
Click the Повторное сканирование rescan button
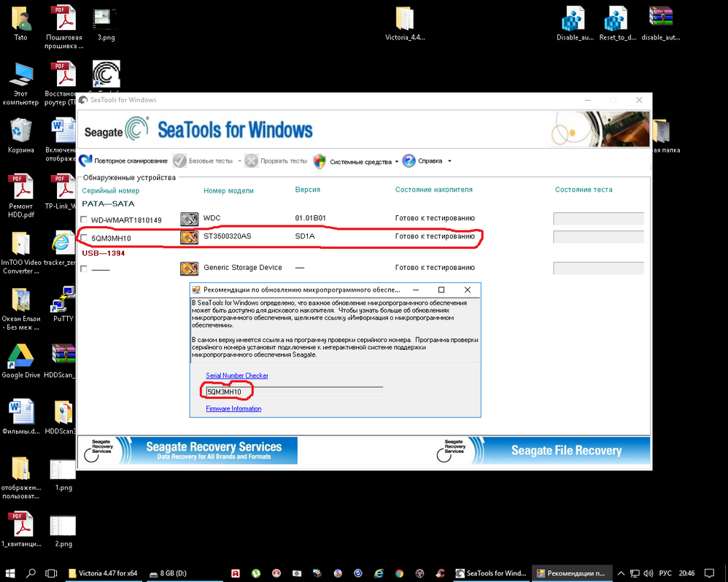pos(123,161)
